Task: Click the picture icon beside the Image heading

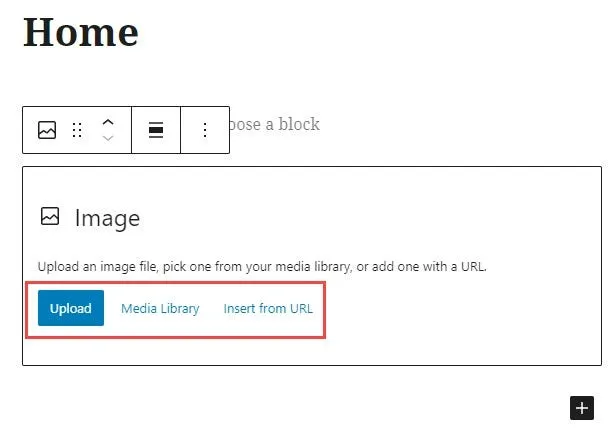Action: pos(49,217)
